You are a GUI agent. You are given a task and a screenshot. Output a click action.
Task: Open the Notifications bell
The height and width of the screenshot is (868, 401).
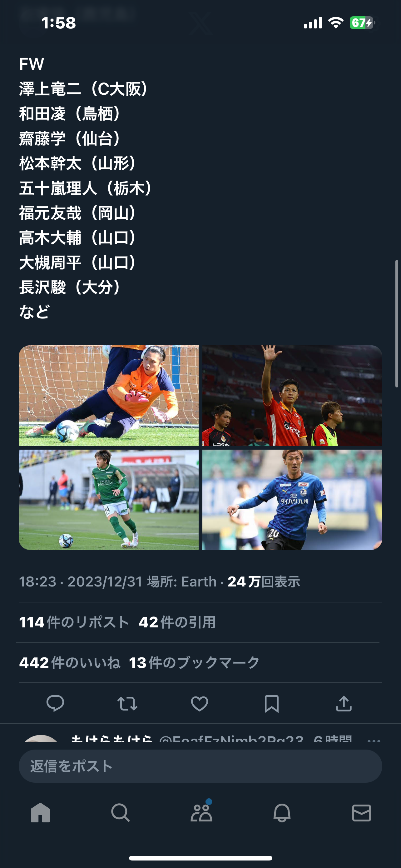[x=282, y=812]
